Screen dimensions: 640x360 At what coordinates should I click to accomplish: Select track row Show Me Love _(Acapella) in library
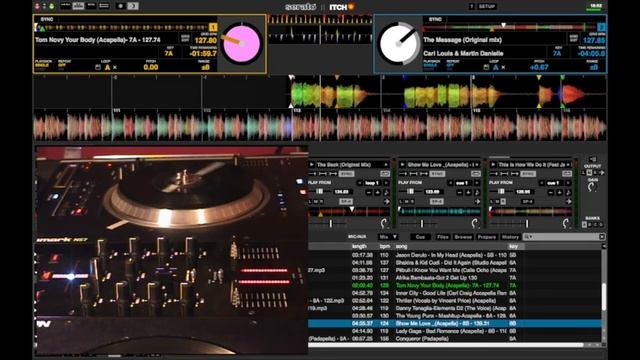454,323
